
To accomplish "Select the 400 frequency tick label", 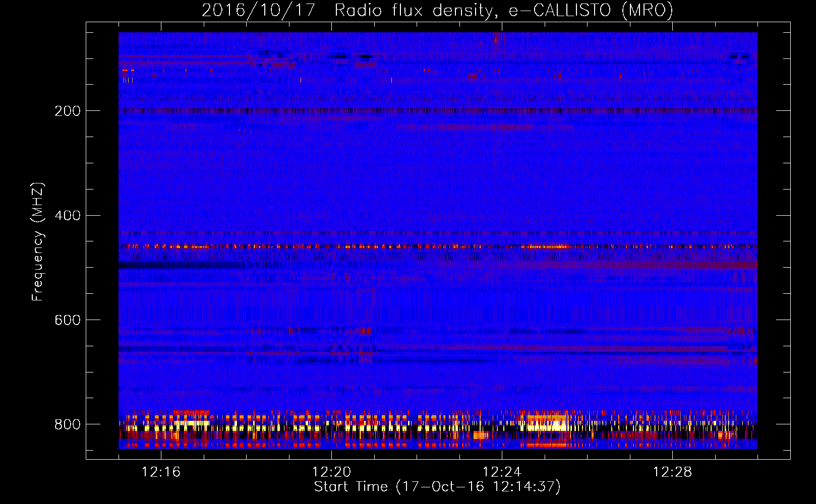I will pos(68,216).
